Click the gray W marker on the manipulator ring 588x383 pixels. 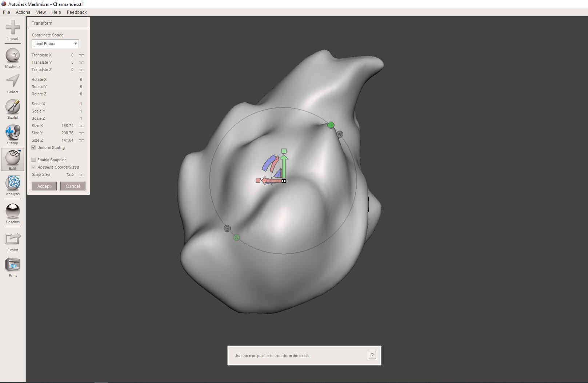coord(340,134)
